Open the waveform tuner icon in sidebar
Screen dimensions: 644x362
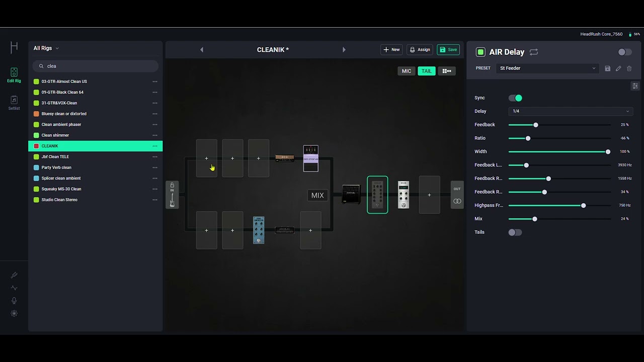click(14, 288)
